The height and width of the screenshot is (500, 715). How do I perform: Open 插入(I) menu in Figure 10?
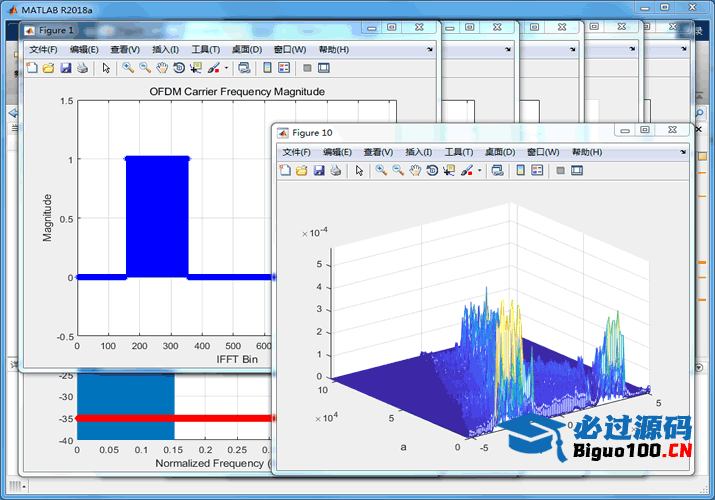(x=419, y=152)
